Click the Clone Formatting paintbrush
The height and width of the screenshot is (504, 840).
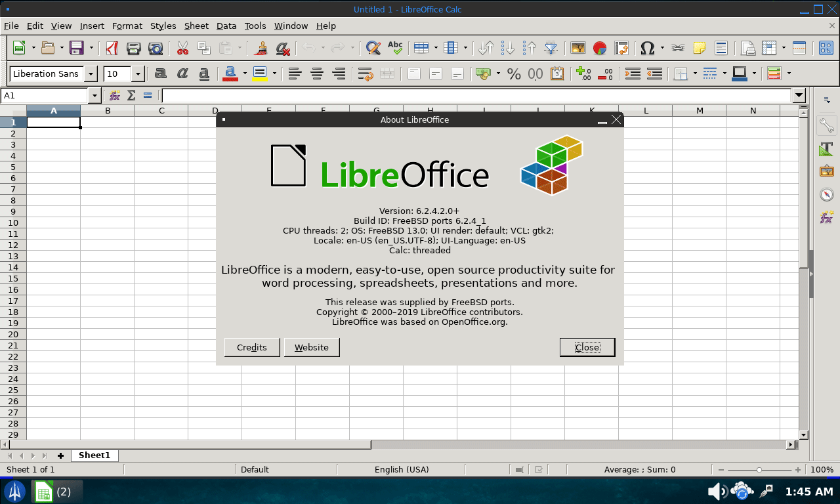click(261, 48)
